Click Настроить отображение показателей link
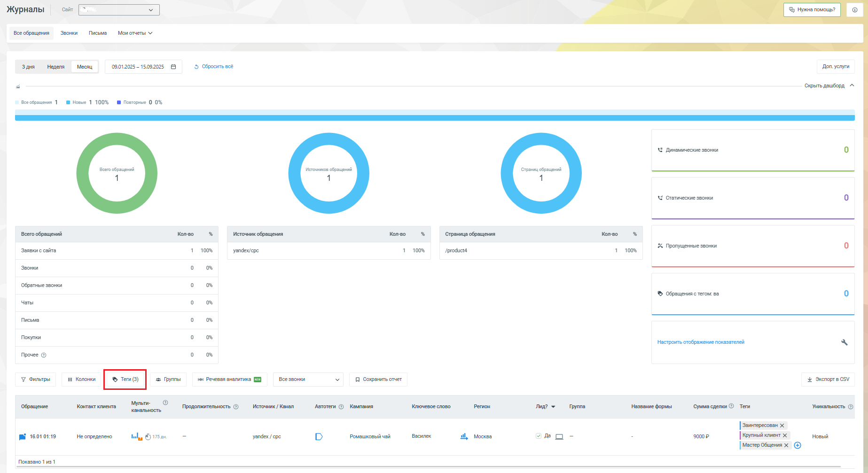 pyautogui.click(x=701, y=342)
